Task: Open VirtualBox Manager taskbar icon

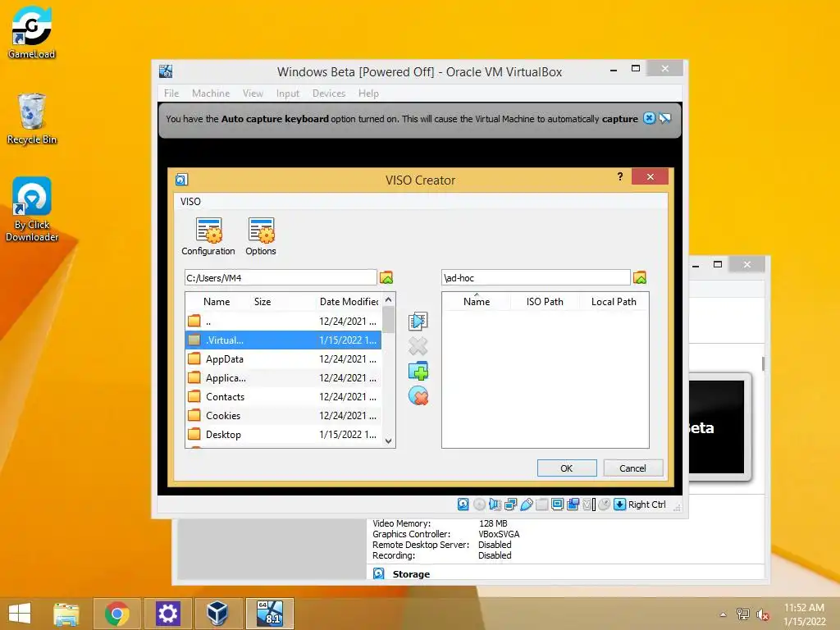Action: click(x=217, y=614)
